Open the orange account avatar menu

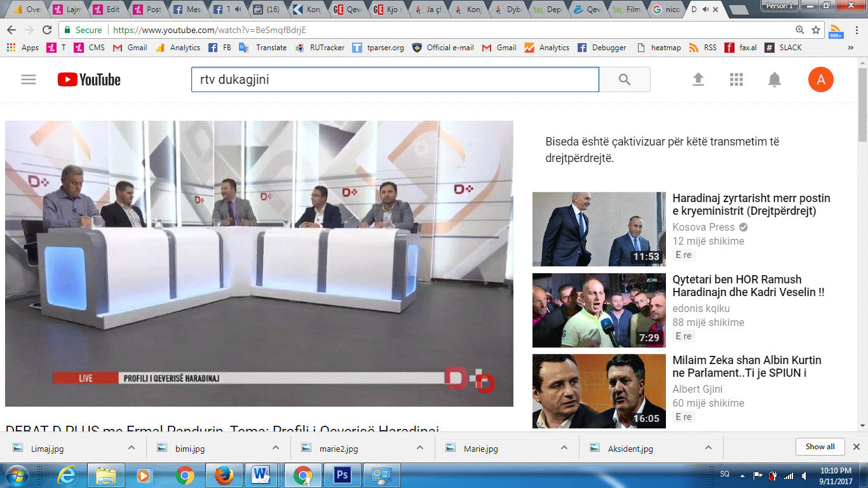point(820,79)
